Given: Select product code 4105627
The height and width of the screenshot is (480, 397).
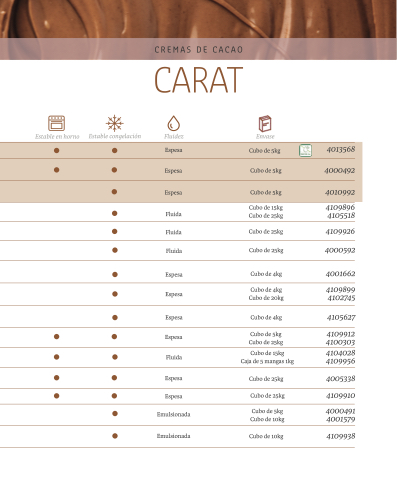Looking at the screenshot, I should [x=341, y=317].
